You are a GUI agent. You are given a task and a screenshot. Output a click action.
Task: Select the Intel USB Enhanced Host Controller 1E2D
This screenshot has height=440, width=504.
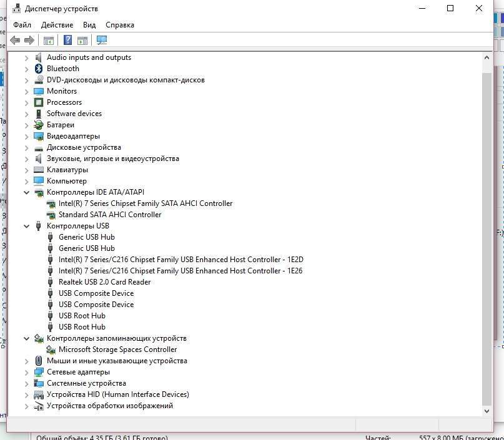click(180, 260)
